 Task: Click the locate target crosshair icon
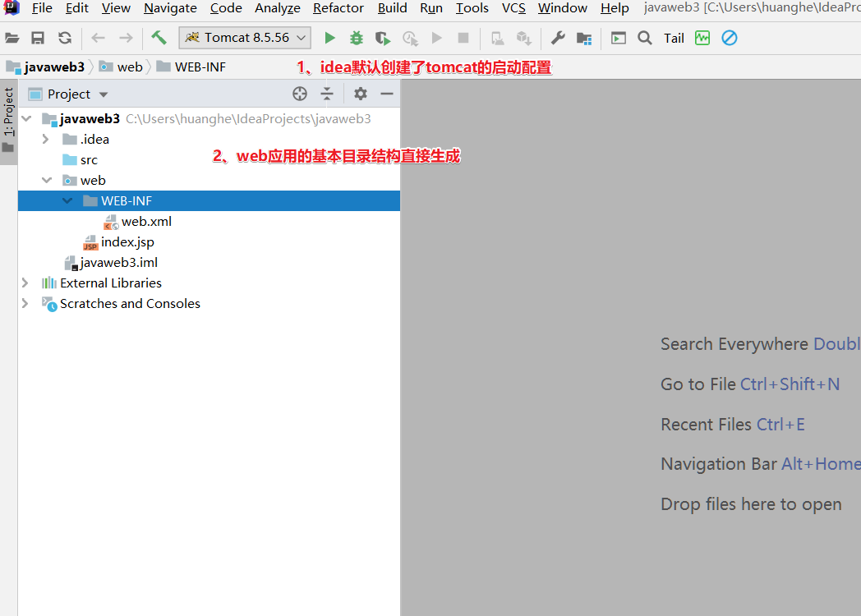[300, 94]
